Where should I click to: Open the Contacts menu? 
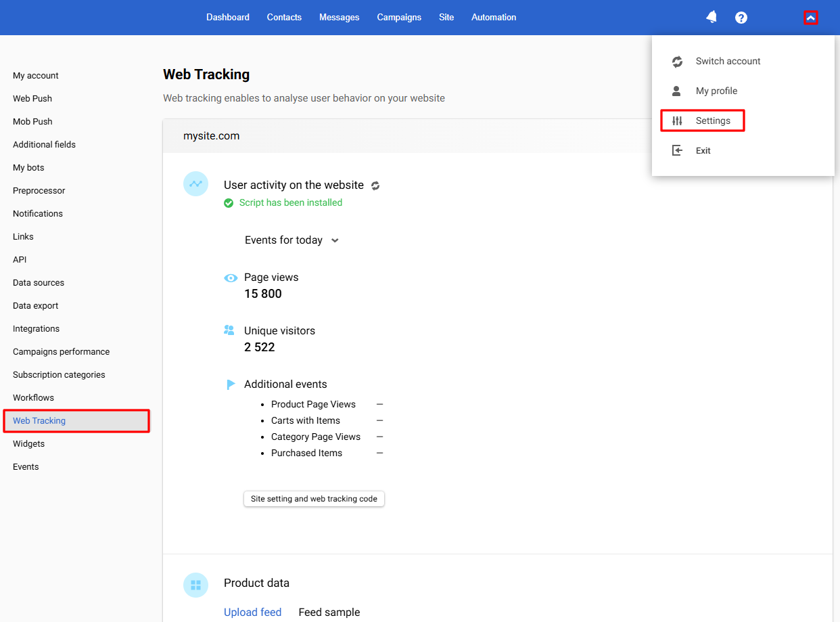284,18
